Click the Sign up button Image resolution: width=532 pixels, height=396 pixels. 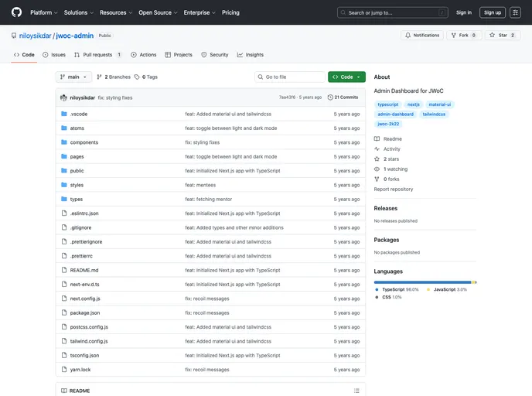(492, 12)
